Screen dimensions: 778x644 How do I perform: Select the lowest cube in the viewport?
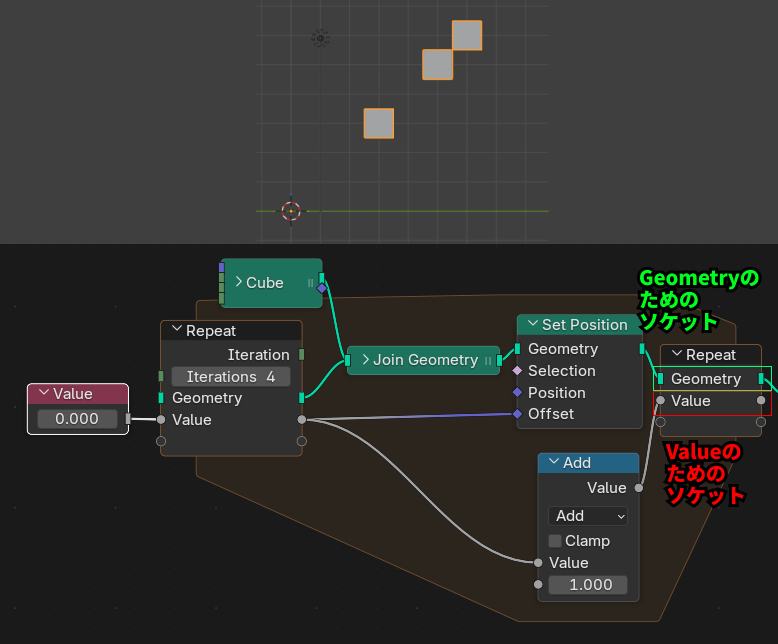pyautogui.click(x=378, y=123)
